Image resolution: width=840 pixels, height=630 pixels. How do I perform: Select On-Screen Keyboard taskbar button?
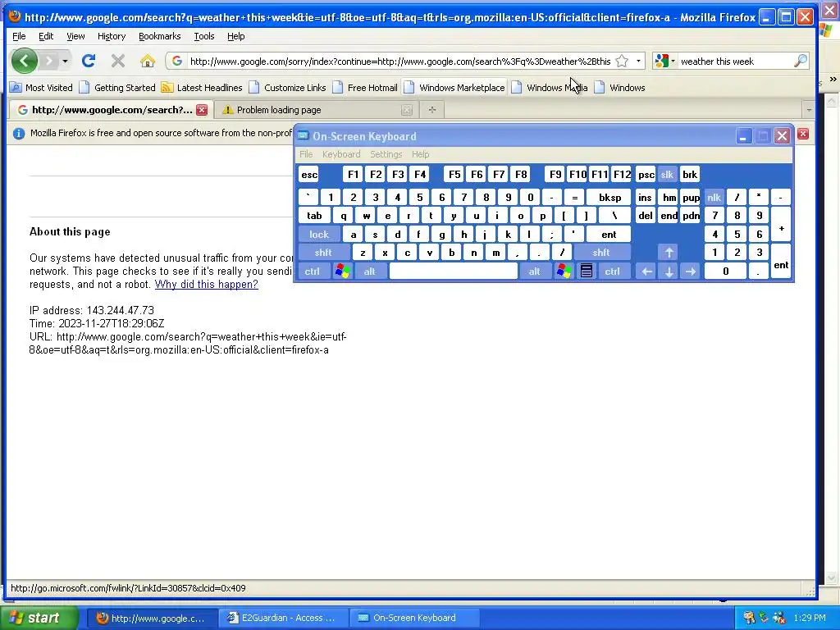coord(414,618)
